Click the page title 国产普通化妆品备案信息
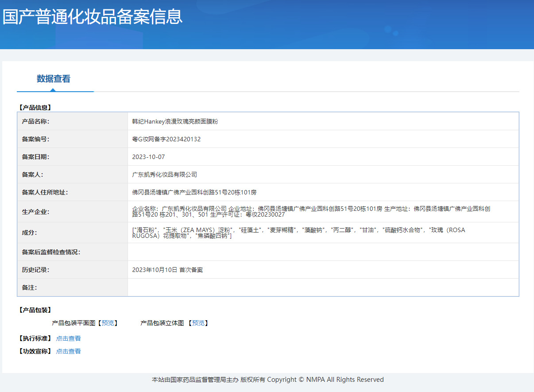This screenshot has width=534, height=392. pos(92,16)
